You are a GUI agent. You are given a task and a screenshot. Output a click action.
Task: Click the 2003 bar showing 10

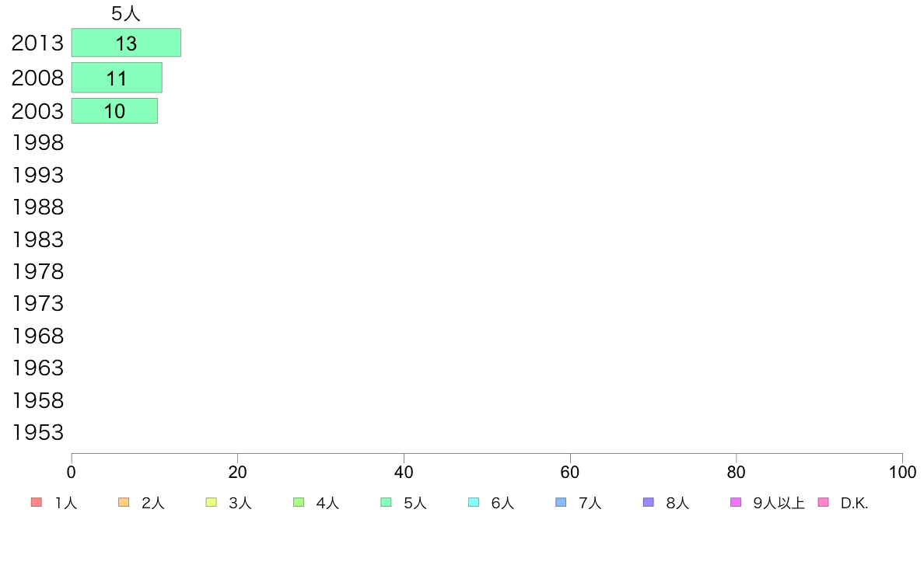(x=114, y=111)
